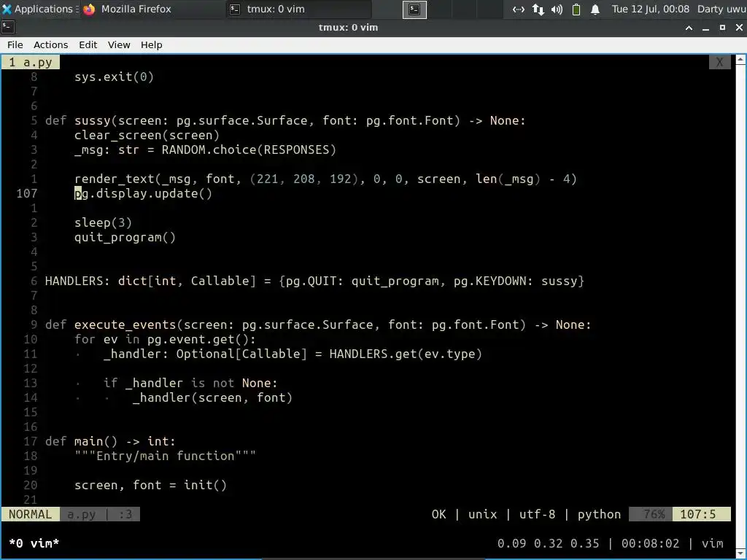Click the '*0 vim*' tmux window label
The height and width of the screenshot is (560, 747).
(34, 543)
